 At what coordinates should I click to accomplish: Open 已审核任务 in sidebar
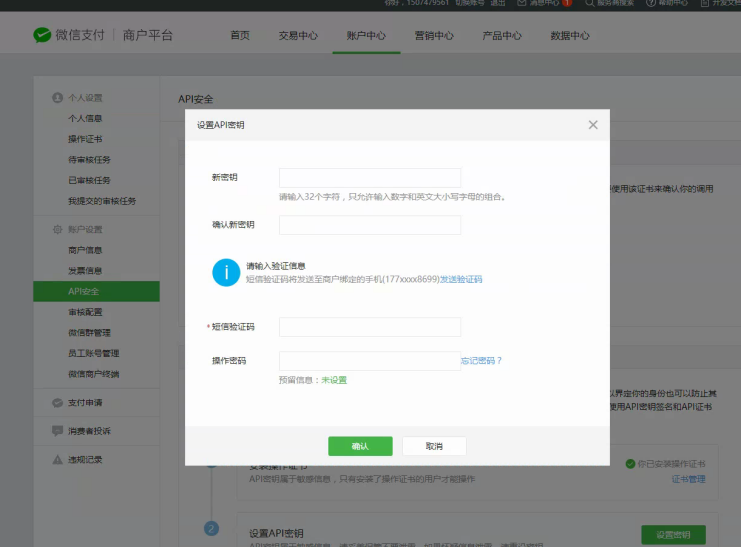89,180
